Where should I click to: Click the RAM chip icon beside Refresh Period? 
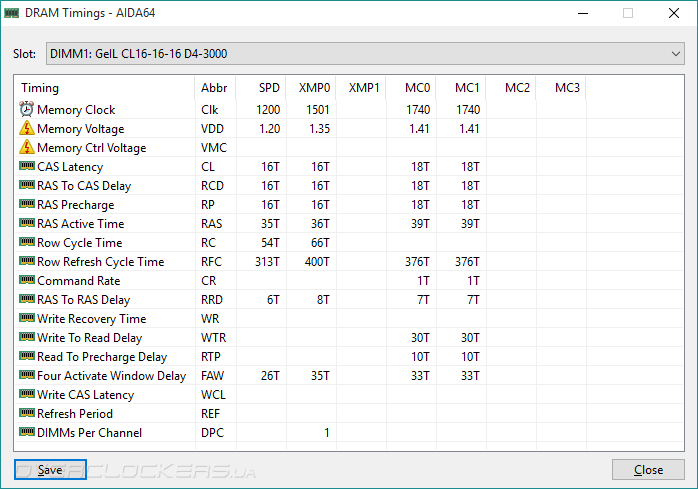[27, 413]
